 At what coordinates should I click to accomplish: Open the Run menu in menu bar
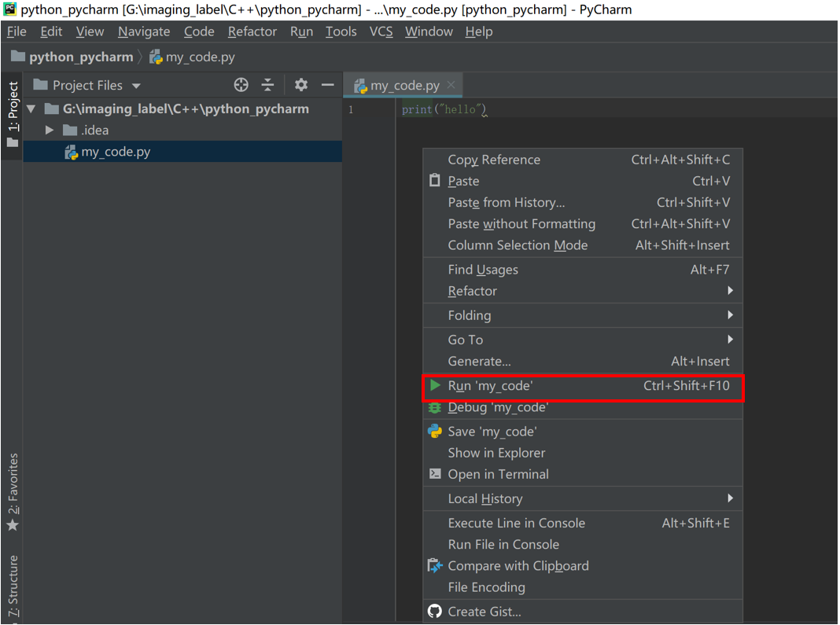(x=301, y=31)
